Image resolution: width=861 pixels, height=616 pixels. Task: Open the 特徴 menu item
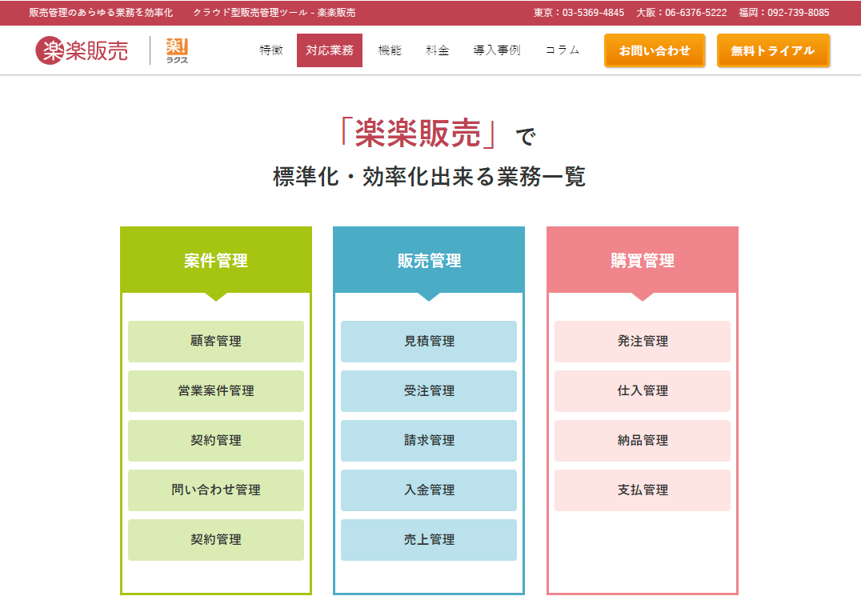tap(271, 50)
